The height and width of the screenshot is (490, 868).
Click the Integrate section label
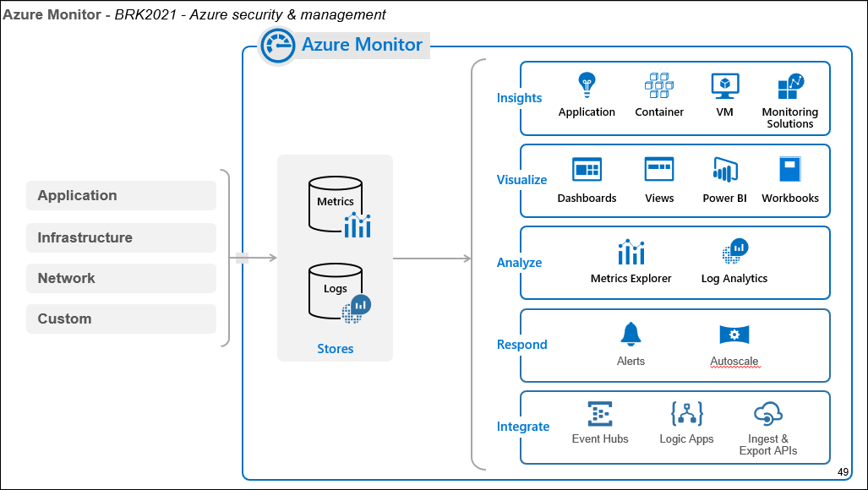pyautogui.click(x=523, y=427)
